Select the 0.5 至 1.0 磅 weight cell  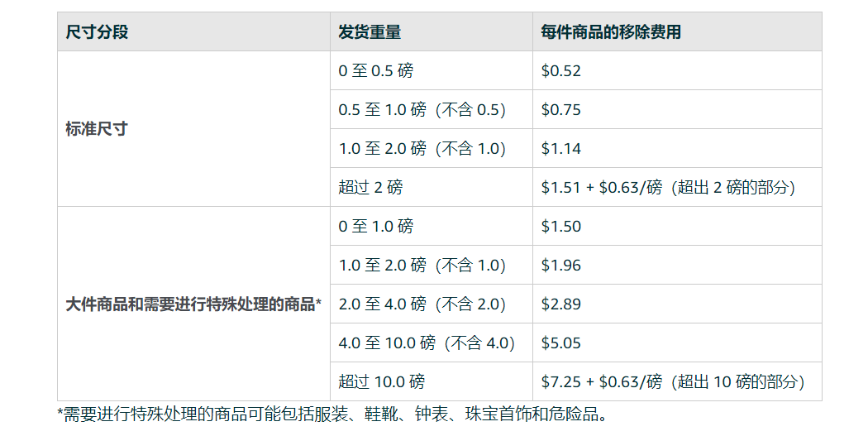[422, 110]
